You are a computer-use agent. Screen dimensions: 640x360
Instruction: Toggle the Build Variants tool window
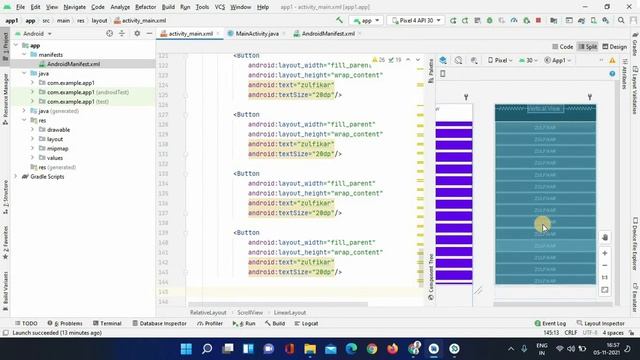click(5, 291)
